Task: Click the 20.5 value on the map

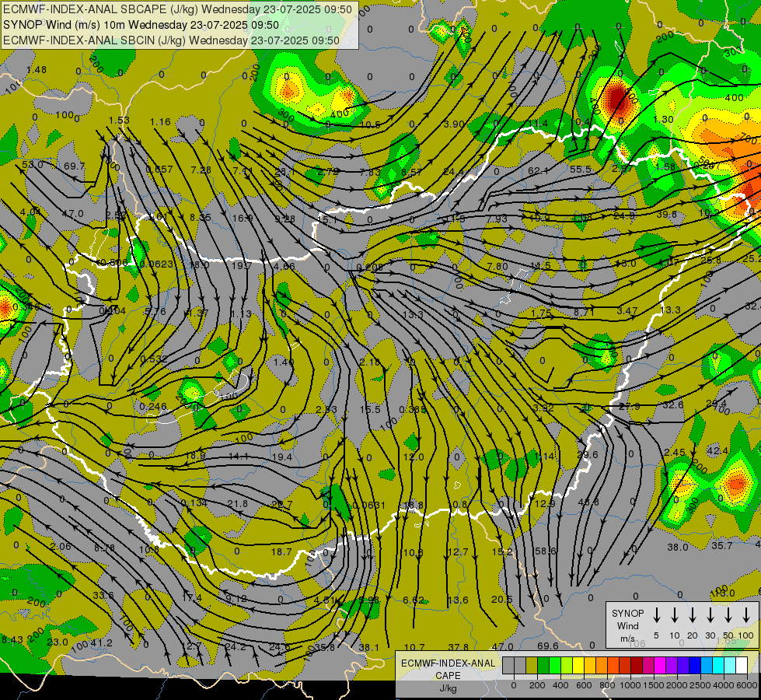Action: [x=502, y=600]
